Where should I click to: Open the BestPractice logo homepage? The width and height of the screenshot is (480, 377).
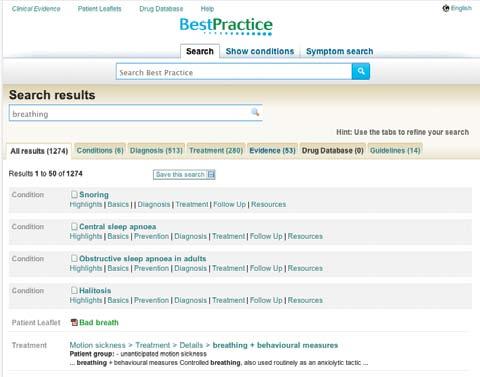pyautogui.click(x=226, y=26)
